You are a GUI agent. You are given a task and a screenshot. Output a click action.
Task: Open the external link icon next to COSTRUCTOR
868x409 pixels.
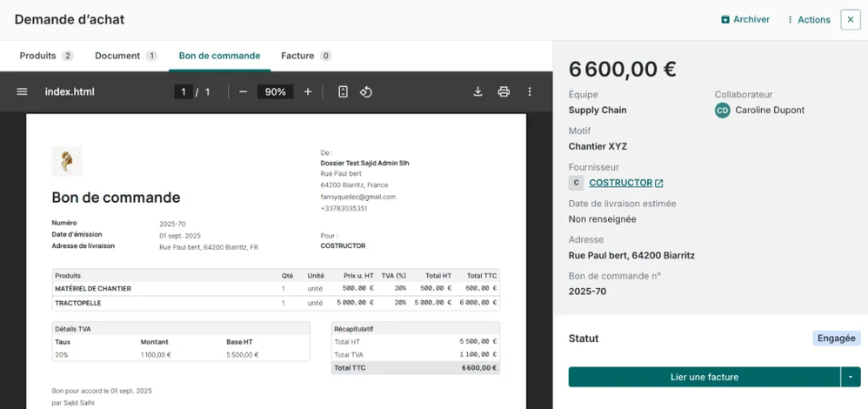(659, 183)
